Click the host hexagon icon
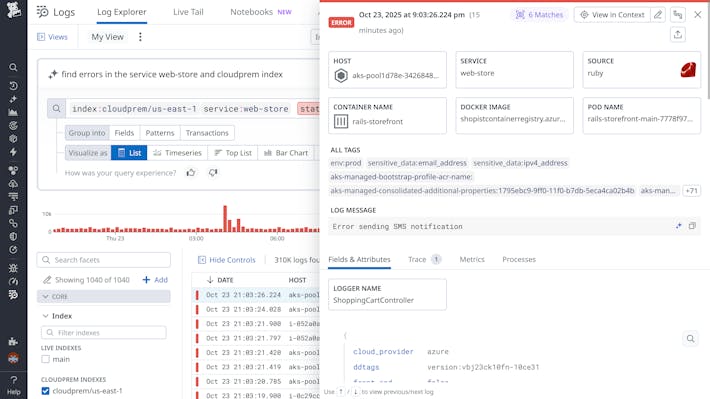 341,76
